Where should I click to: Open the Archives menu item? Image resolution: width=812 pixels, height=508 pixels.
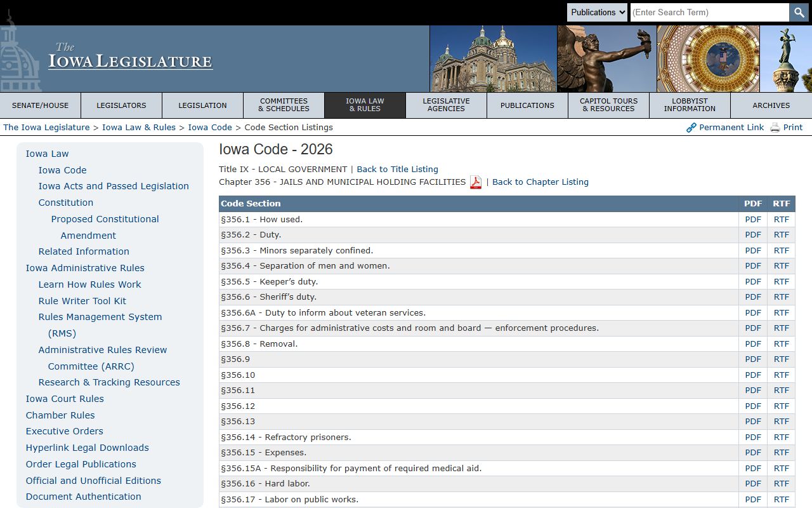point(771,105)
